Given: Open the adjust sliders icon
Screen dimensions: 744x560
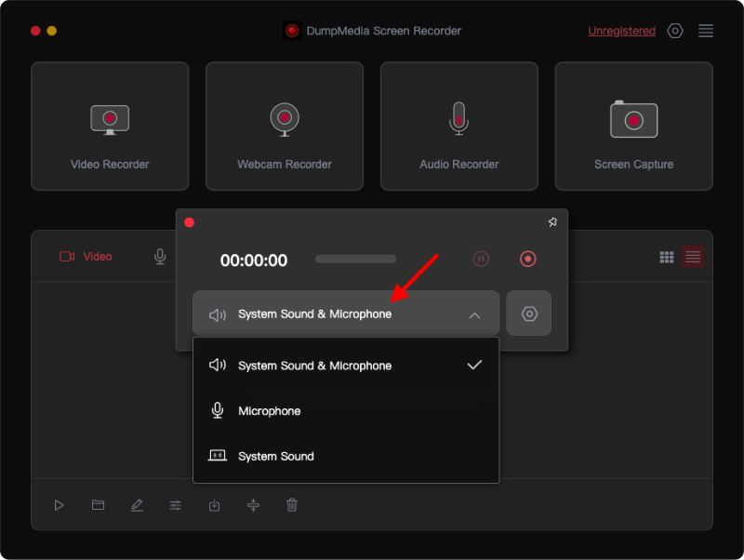Looking at the screenshot, I should click(176, 505).
